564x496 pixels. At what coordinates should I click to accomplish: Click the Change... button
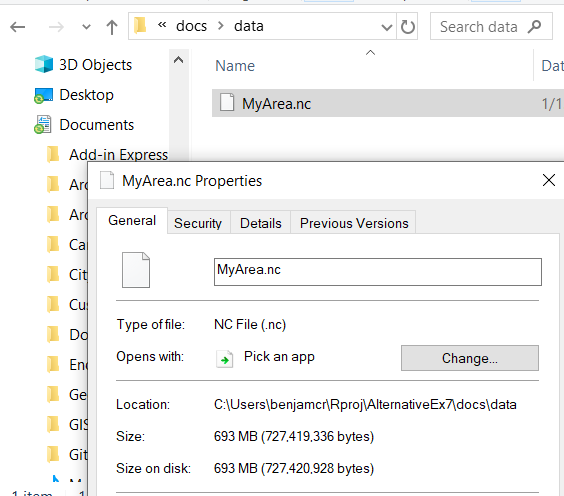tap(470, 358)
